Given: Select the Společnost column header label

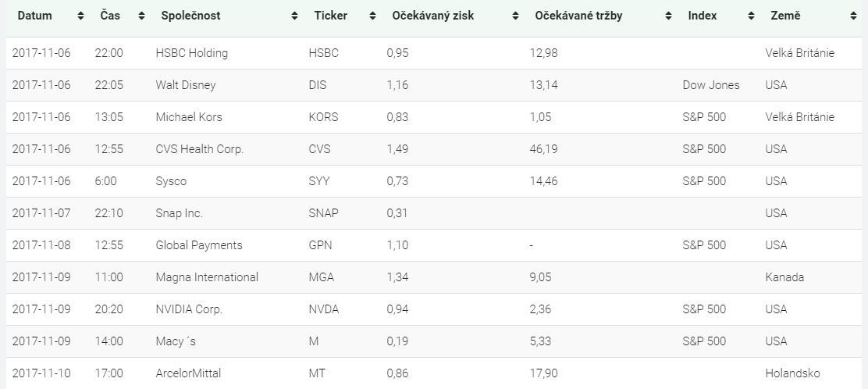Looking at the screenshot, I should tap(190, 16).
